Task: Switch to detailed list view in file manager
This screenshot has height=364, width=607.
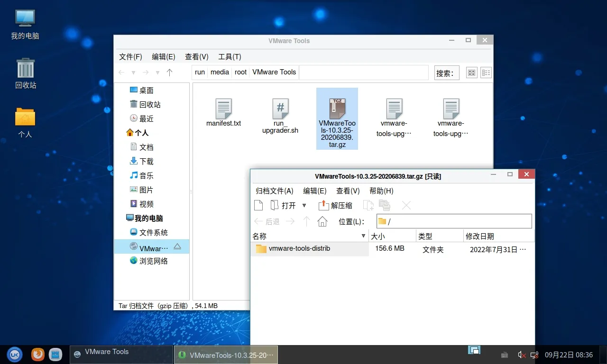Action: tap(486, 73)
